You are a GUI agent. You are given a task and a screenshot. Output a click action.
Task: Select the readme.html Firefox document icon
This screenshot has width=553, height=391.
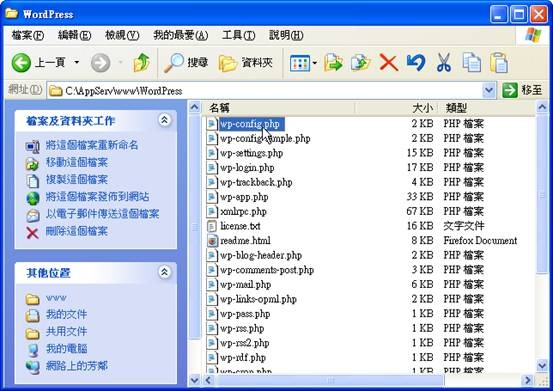[x=212, y=241]
